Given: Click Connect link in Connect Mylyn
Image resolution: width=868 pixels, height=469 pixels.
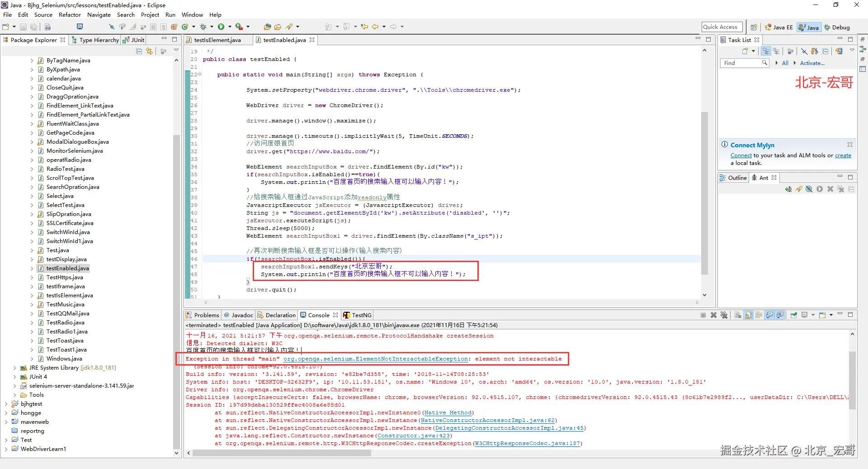Looking at the screenshot, I should (741, 155).
